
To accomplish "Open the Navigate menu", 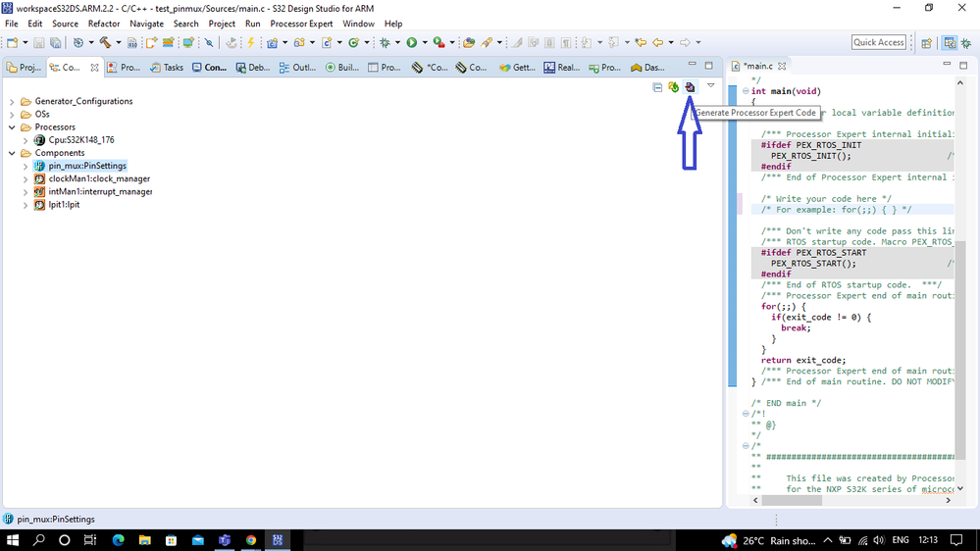I will click(146, 24).
